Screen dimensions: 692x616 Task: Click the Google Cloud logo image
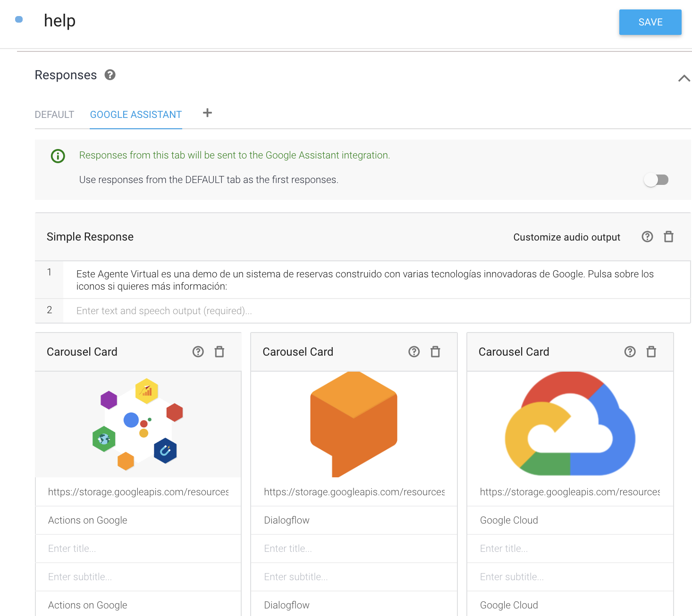tap(570, 424)
